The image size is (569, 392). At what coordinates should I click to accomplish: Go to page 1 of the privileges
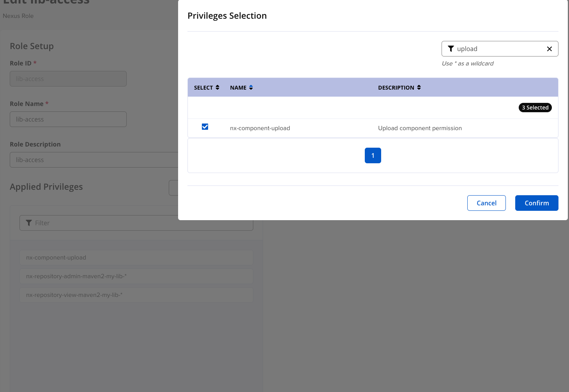click(x=373, y=155)
